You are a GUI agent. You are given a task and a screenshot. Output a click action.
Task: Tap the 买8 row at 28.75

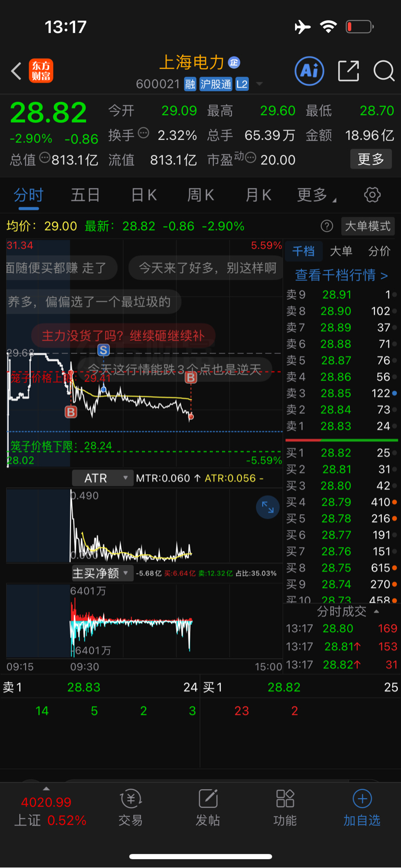pos(342,568)
